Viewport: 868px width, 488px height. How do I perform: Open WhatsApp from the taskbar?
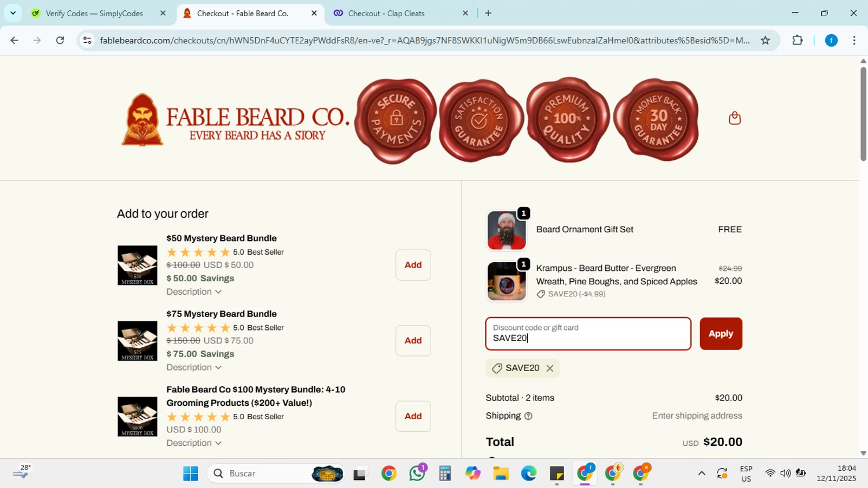417,474
